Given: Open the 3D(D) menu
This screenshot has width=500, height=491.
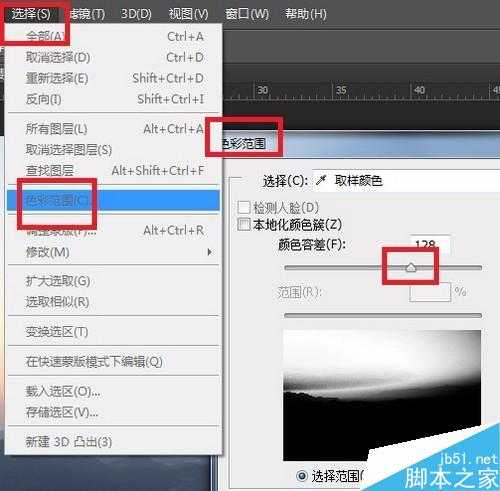Looking at the screenshot, I should [136, 14].
